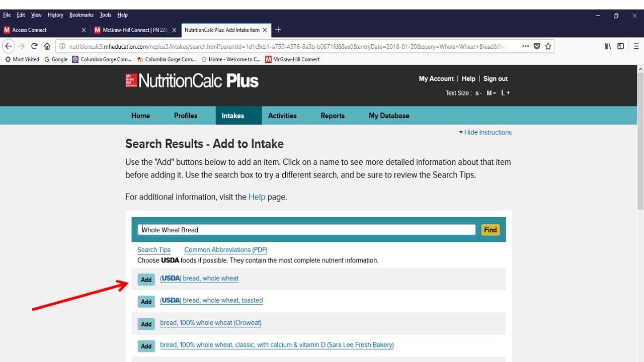The height and width of the screenshot is (362, 644).
Task: Open details for (USDA) bread, whole wheat
Action: coord(199,279)
